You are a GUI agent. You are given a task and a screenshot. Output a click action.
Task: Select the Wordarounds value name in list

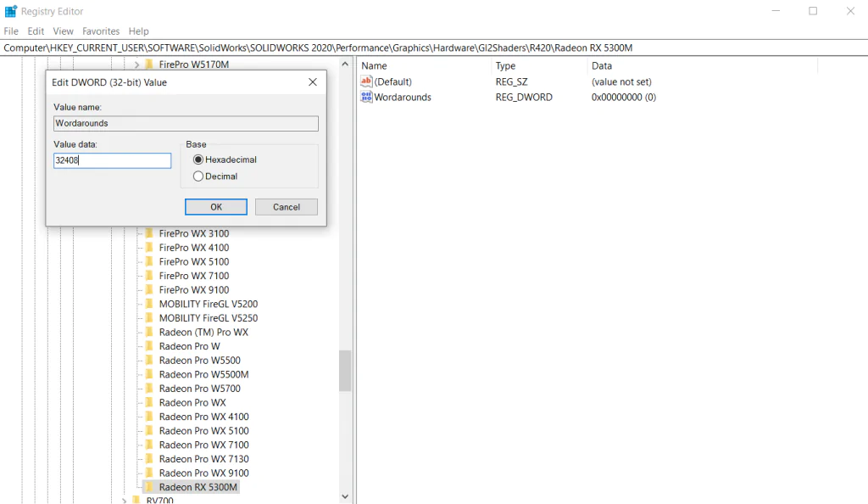click(403, 97)
